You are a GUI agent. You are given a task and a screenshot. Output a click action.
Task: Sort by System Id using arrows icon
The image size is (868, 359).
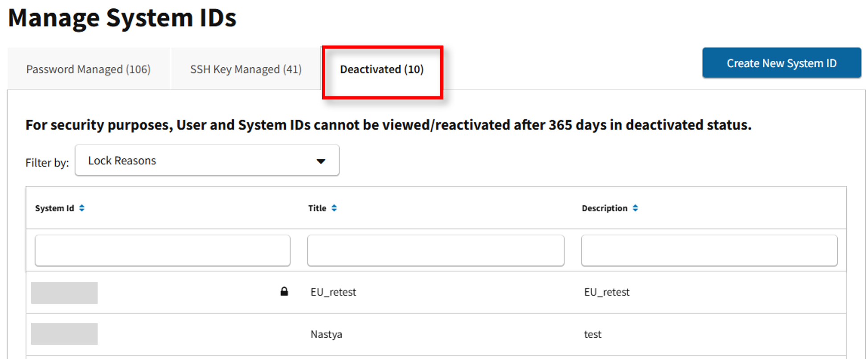82,208
